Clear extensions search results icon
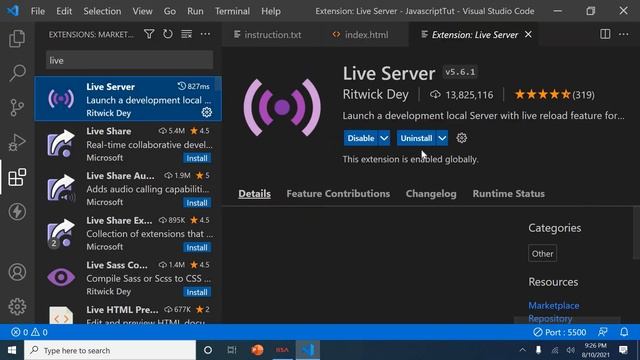The height and width of the screenshot is (360, 640). point(187,34)
